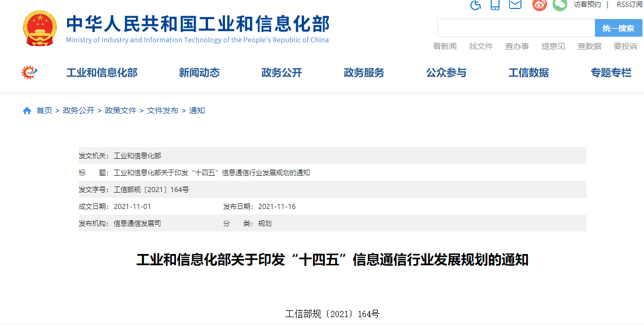Click the 标题 row document title text
Image resolution: width=644 pixels, height=325 pixels.
click(212, 173)
